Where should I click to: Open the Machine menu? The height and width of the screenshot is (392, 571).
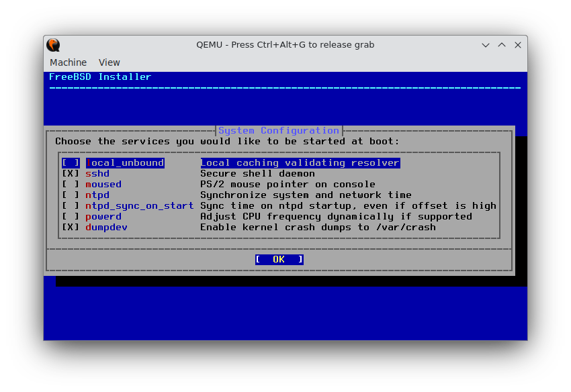[68, 62]
